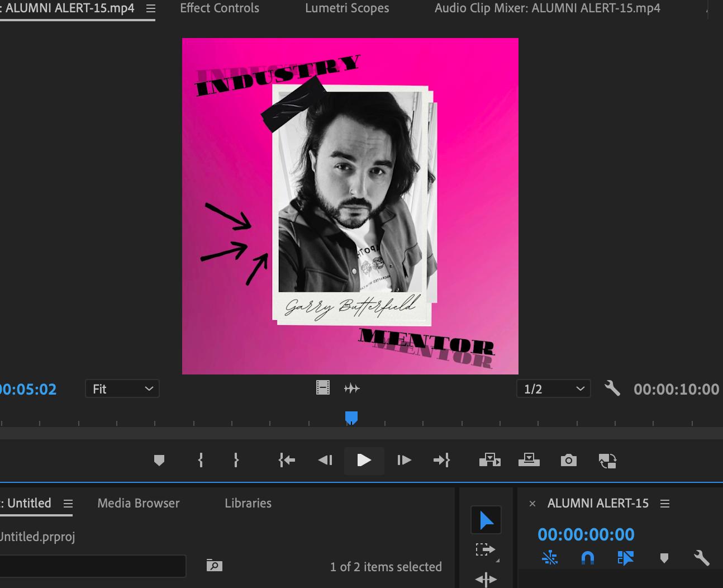Open ALUMNI ALERT-15 timeline panel menu

(665, 504)
